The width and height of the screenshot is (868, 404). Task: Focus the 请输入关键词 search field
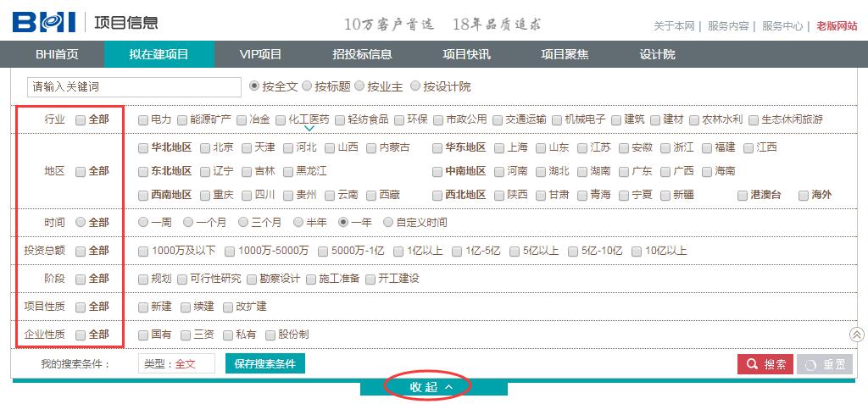pyautogui.click(x=134, y=87)
